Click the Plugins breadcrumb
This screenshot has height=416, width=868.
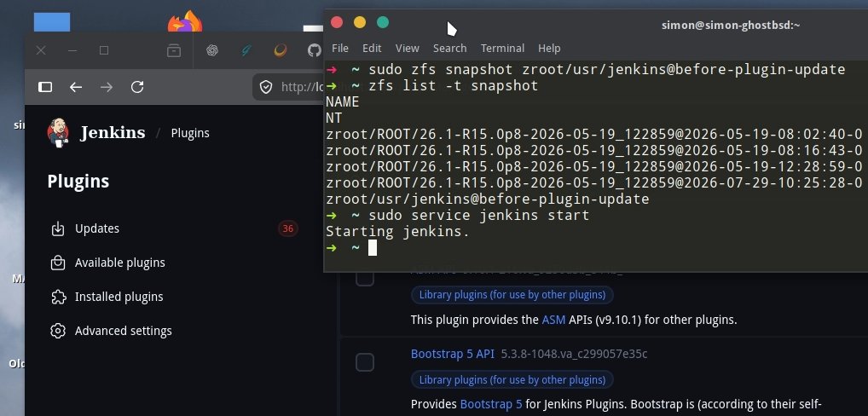click(190, 133)
